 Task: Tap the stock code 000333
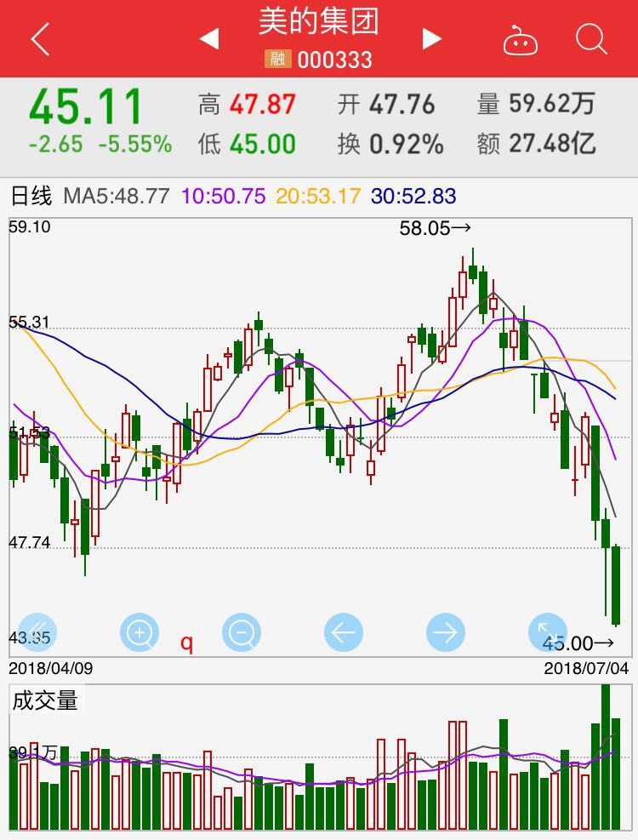(x=335, y=60)
